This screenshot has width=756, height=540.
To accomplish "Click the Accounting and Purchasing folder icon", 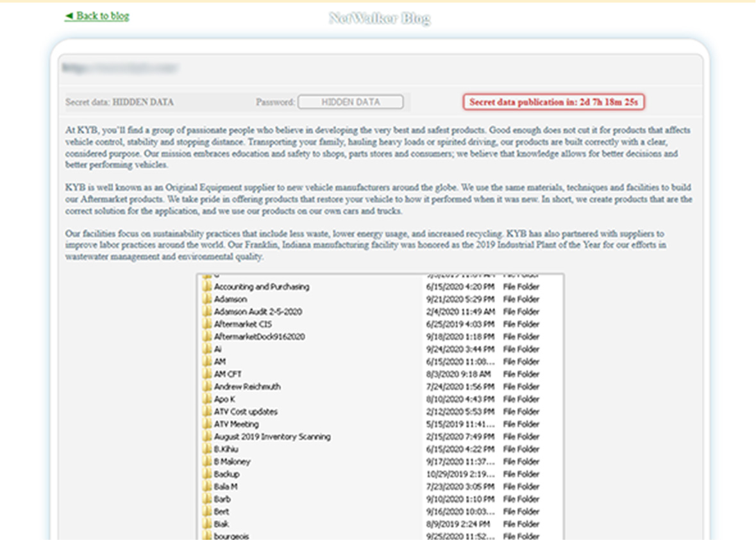I will click(207, 287).
